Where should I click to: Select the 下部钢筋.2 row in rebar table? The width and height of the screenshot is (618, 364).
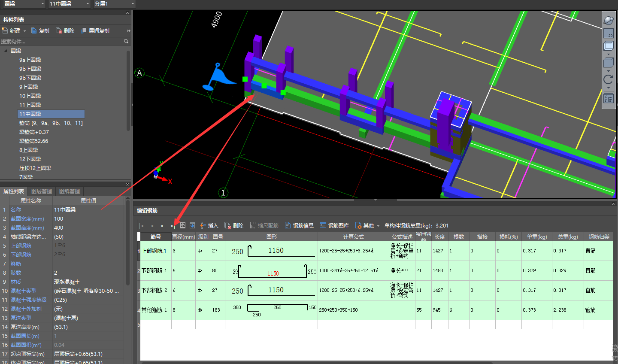(x=375, y=291)
